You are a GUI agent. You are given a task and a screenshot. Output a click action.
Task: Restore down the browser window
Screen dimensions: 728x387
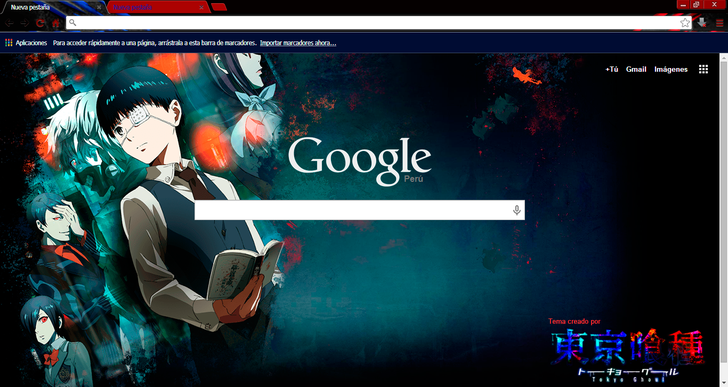[x=696, y=4]
